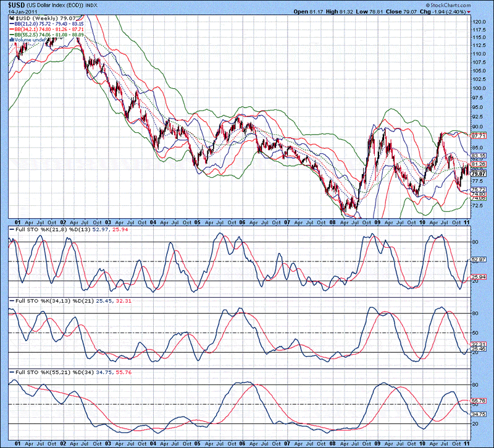The width and height of the screenshot is (494, 448).
Task: Click the 25.94 red value in top stochastic
Action: coord(477,277)
